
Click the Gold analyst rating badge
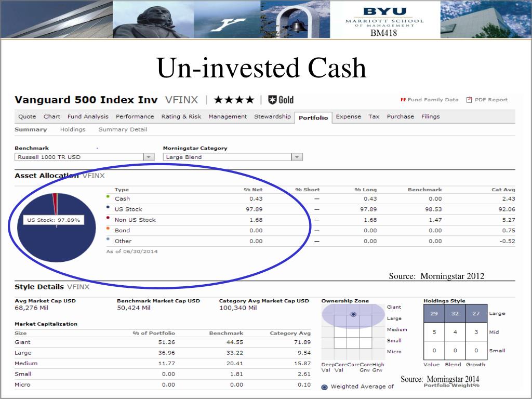[281, 100]
